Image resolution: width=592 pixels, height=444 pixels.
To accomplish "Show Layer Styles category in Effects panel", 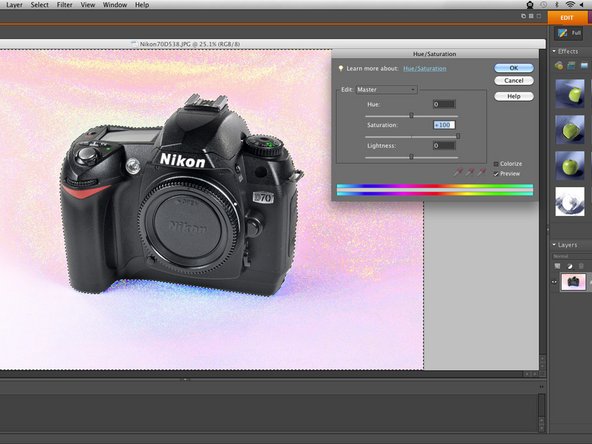I will click(x=571, y=66).
